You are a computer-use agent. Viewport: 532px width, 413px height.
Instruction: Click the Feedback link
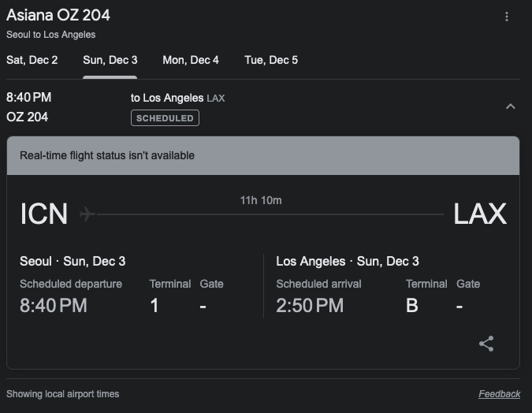click(x=499, y=394)
